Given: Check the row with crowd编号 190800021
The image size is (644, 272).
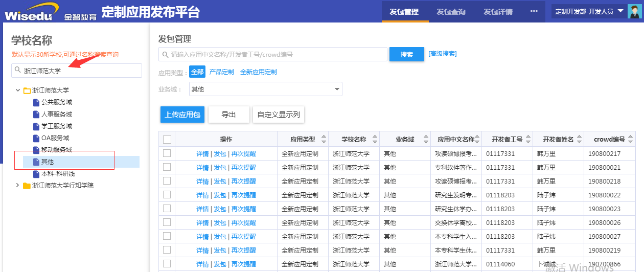Looking at the screenshot, I should 167,167.
